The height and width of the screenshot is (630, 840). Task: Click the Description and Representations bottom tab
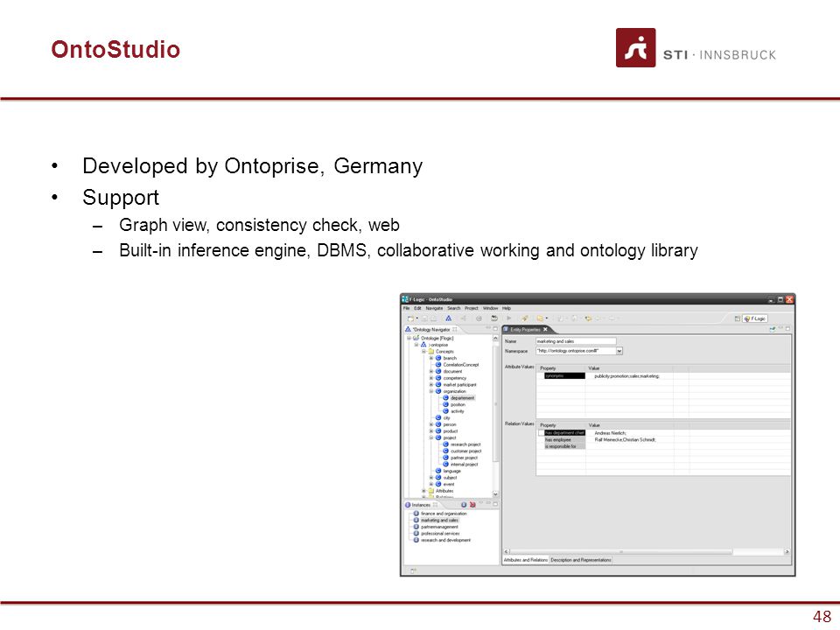point(581,560)
